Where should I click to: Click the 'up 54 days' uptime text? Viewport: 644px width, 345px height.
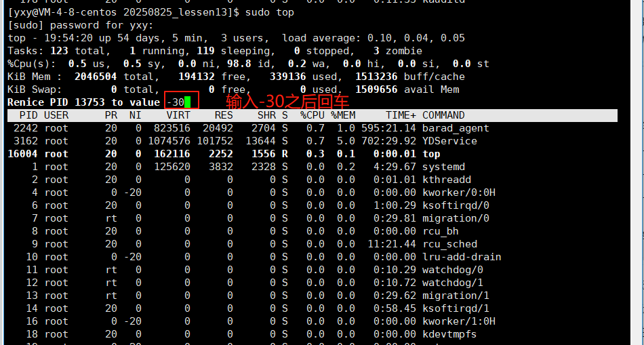[129, 38]
